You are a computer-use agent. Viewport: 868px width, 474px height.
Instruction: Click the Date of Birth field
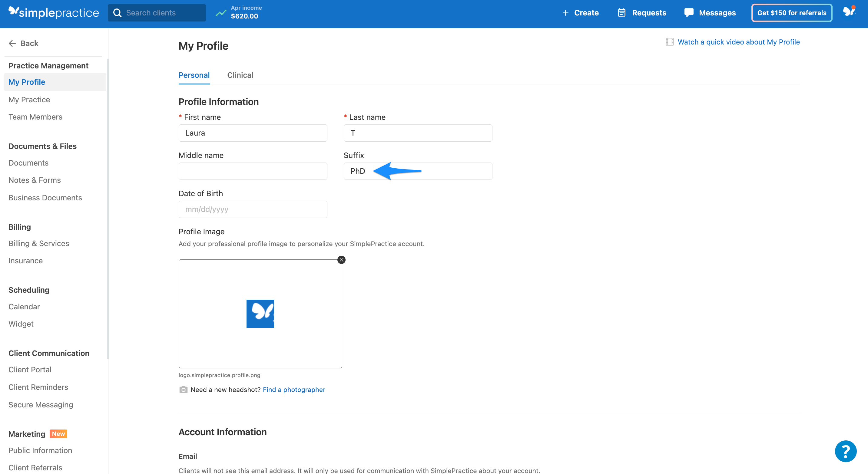pyautogui.click(x=253, y=209)
